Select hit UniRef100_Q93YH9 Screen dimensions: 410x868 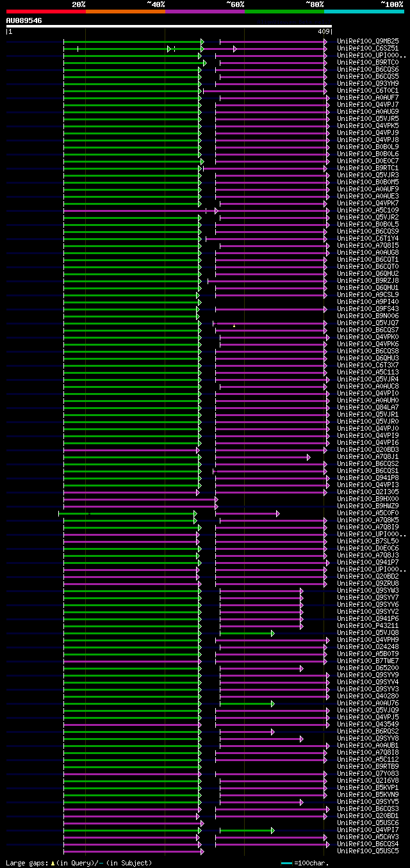tap(368, 83)
